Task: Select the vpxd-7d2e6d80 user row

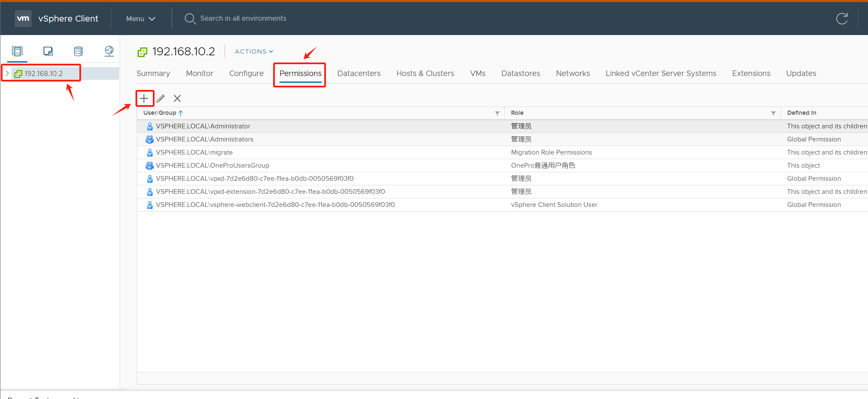Action: click(502, 179)
